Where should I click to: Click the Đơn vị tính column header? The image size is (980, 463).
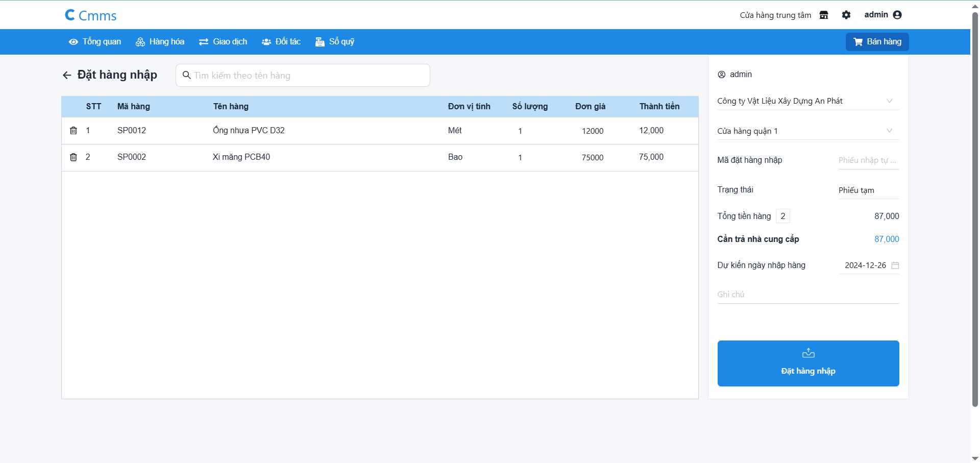pyautogui.click(x=469, y=107)
